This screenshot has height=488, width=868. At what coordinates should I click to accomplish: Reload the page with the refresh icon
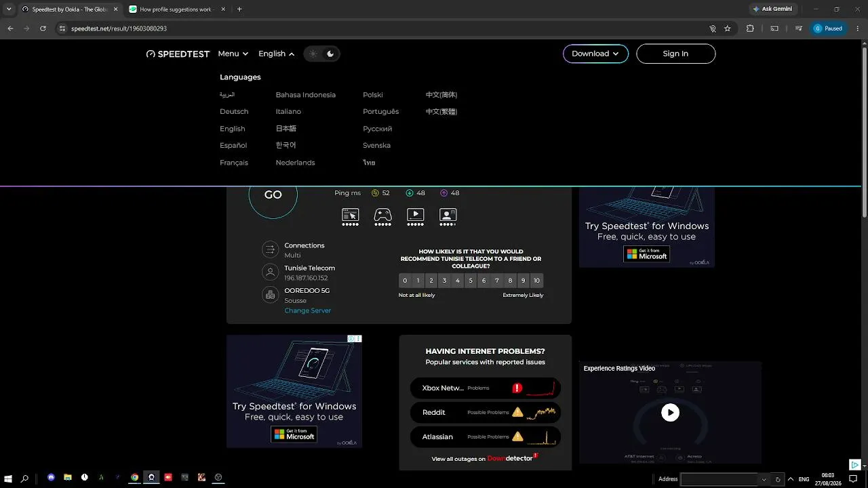[43, 28]
